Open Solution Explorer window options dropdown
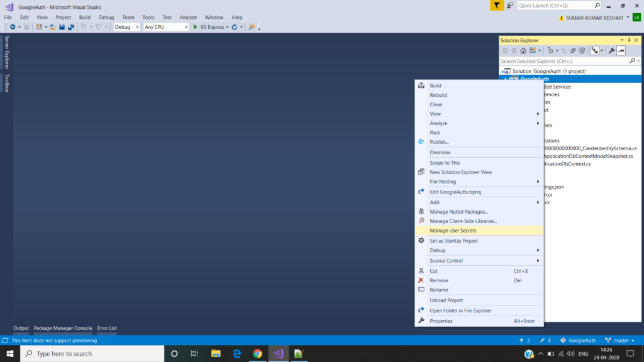 (622, 40)
